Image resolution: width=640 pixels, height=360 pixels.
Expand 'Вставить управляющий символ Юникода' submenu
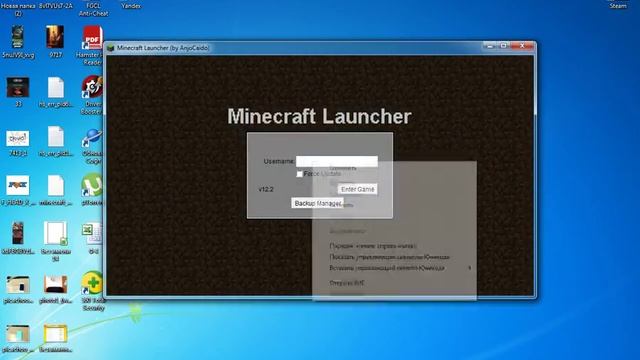point(394,268)
